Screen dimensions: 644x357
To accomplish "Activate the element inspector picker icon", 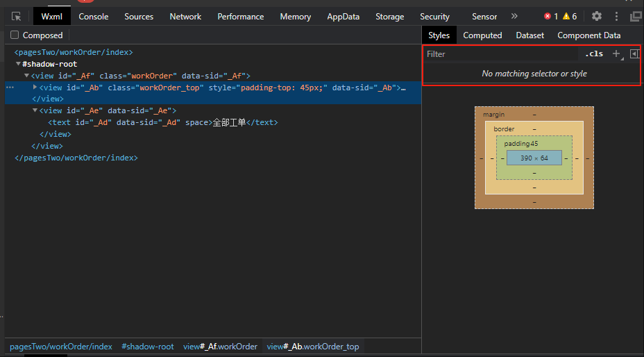I will (17, 17).
